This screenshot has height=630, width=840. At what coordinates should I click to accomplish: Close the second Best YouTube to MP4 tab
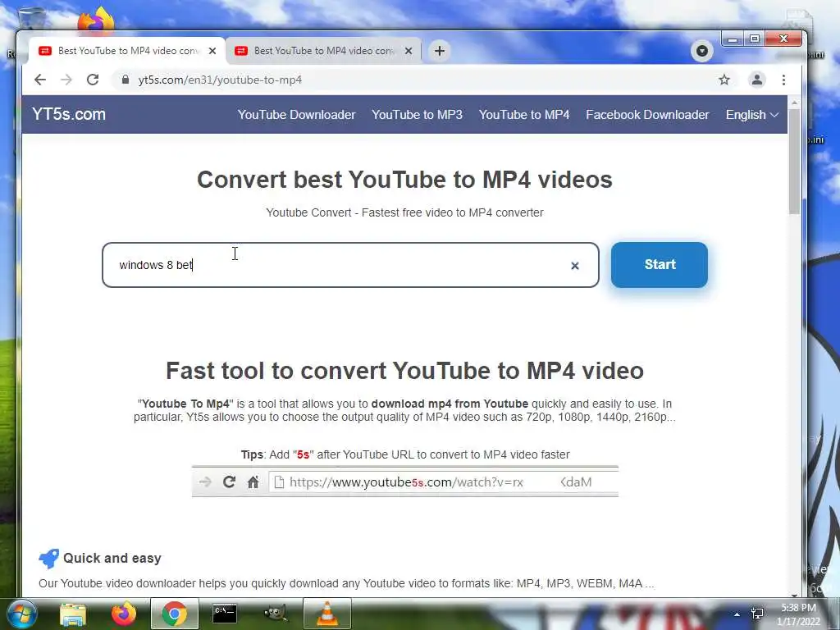pyautogui.click(x=409, y=51)
